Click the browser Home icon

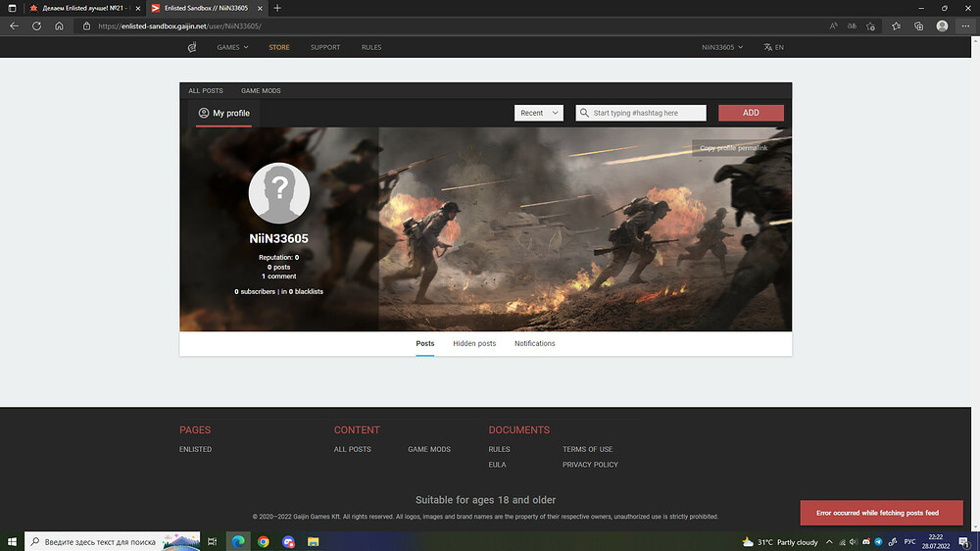59,26
